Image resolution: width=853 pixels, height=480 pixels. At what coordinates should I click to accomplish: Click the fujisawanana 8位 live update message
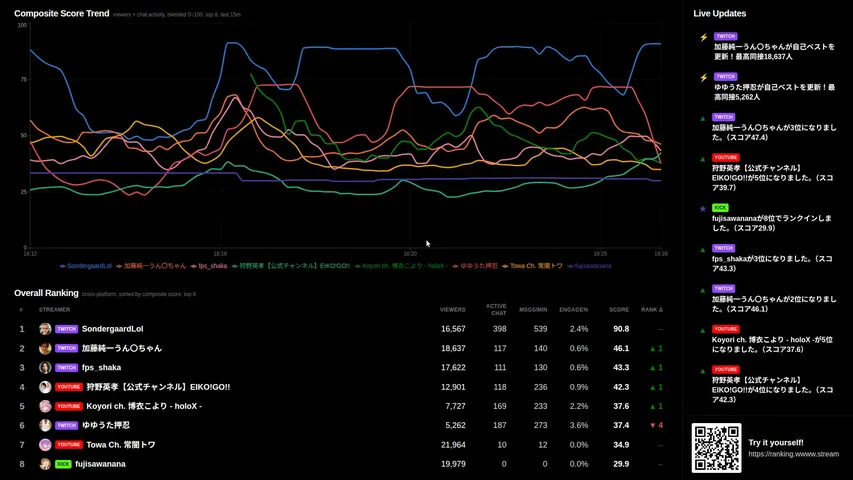coord(771,223)
